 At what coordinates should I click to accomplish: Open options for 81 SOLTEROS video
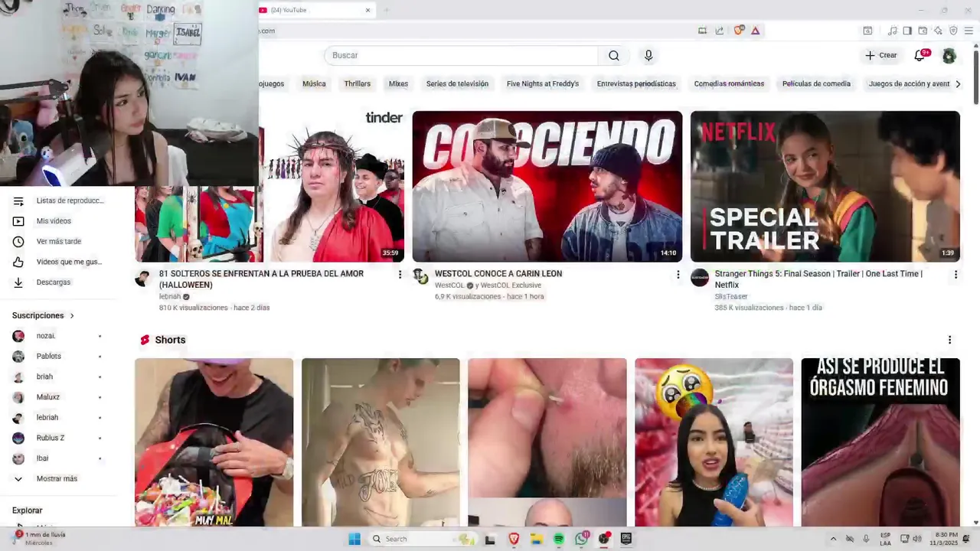[400, 275]
